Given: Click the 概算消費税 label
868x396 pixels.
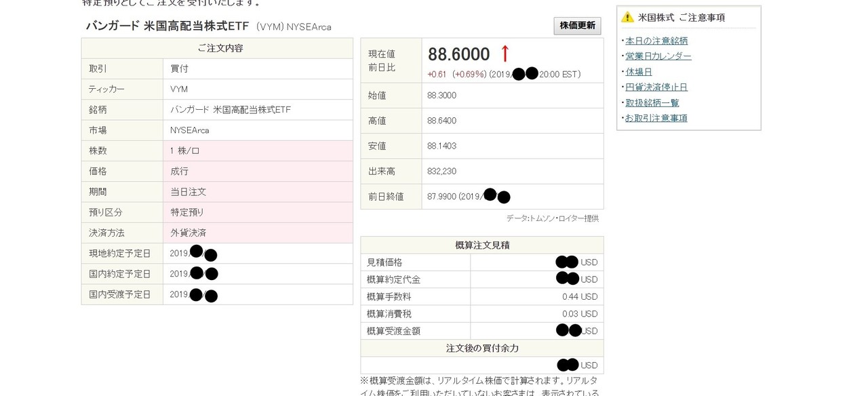Looking at the screenshot, I should 389,314.
